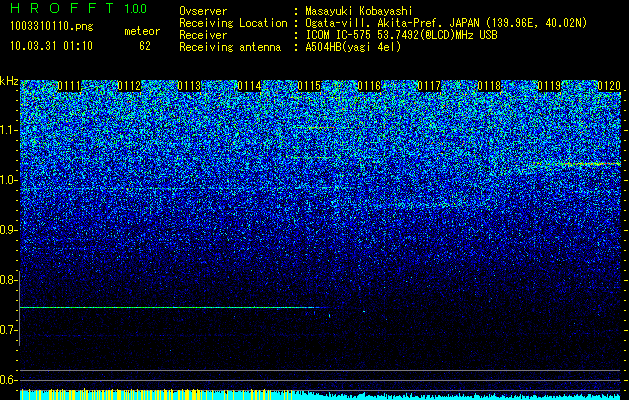Click the 1.0 frequency axis label
The height and width of the screenshot is (400, 629).
coord(9,180)
